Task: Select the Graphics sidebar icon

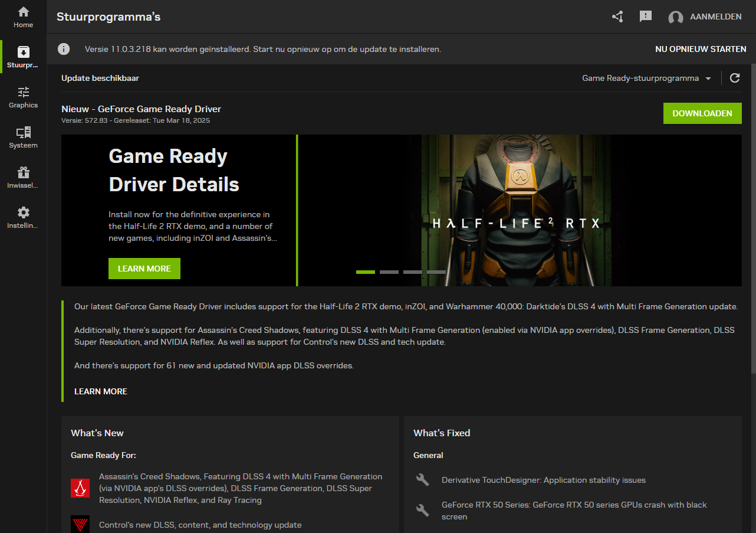Action: (24, 97)
